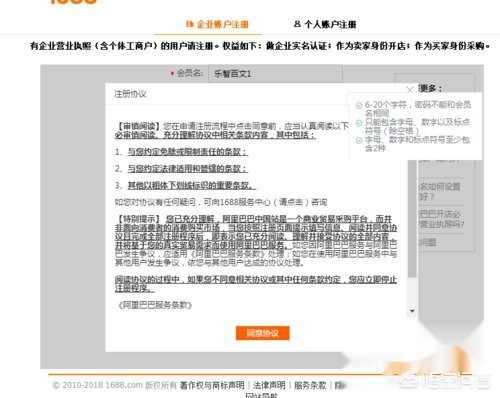Open 法律声明 footer link
This screenshot has width=500, height=398.
[269, 385]
